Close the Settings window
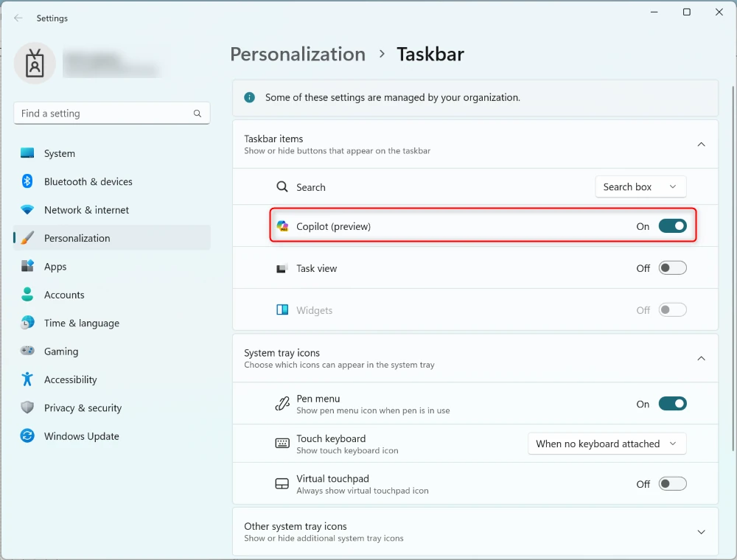Screen dimensions: 737x560 [719, 13]
